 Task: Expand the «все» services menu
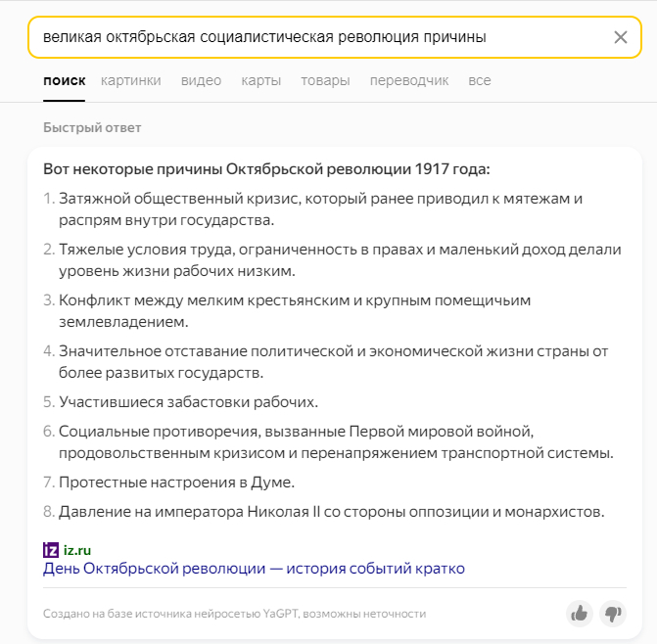[479, 80]
